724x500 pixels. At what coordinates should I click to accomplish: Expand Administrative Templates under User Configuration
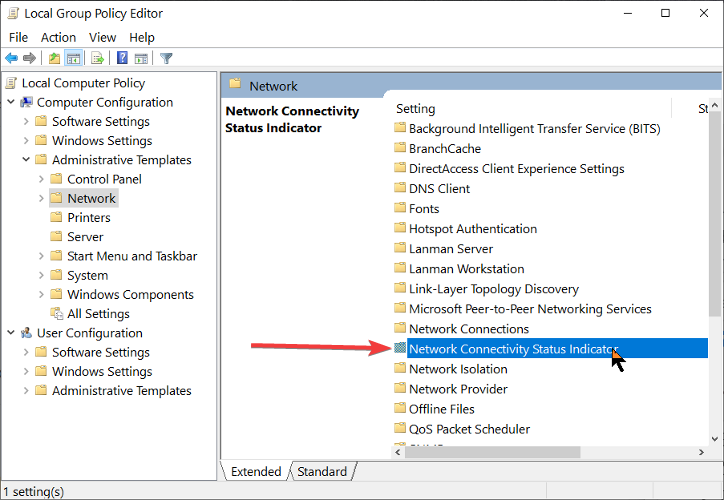[26, 391]
